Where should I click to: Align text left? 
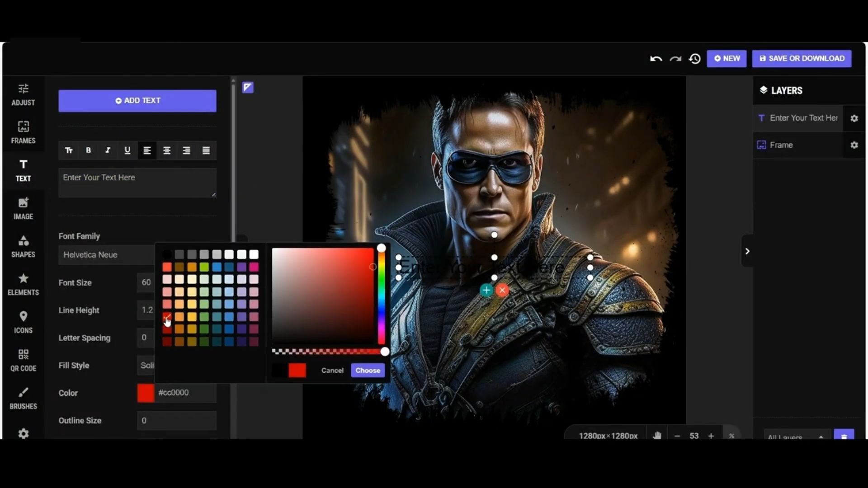point(147,150)
